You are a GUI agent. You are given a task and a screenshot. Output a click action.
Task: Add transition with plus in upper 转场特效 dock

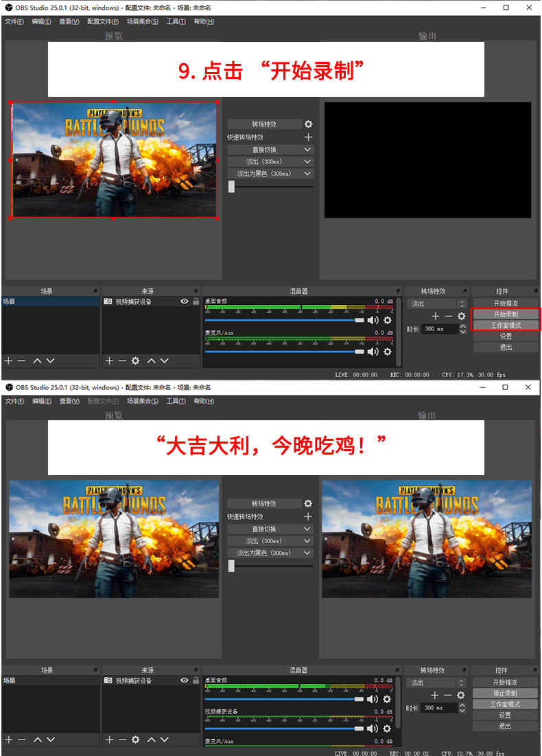coord(436,317)
